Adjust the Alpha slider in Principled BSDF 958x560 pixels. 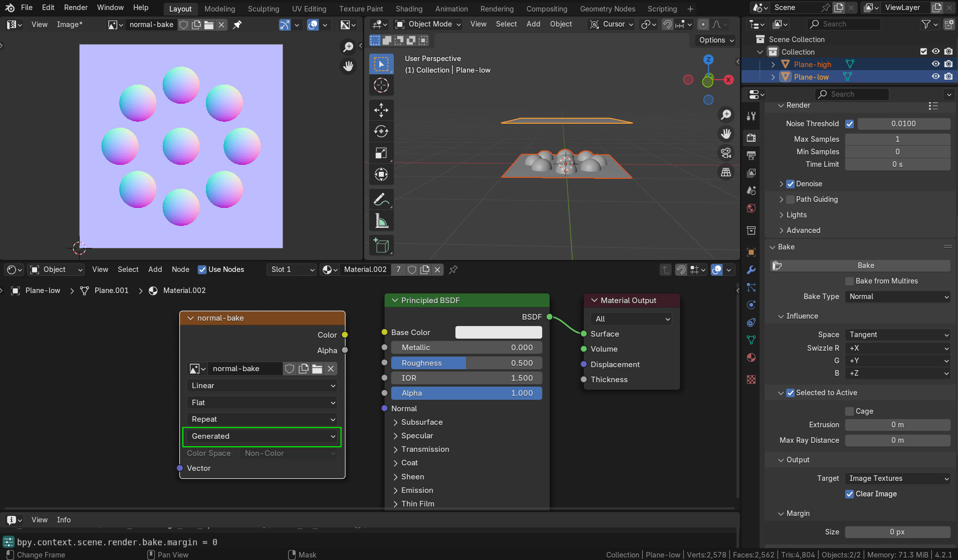466,393
